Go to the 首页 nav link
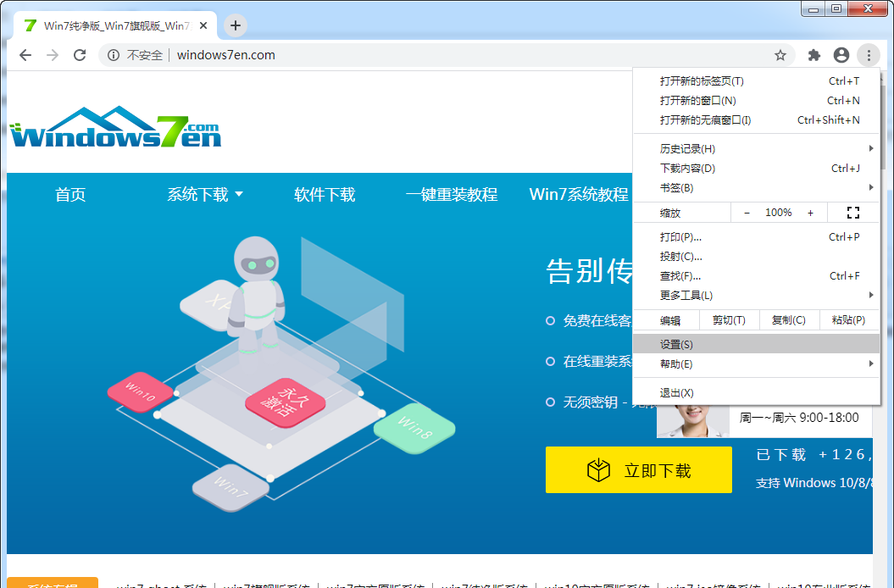The image size is (894, 588). (70, 195)
